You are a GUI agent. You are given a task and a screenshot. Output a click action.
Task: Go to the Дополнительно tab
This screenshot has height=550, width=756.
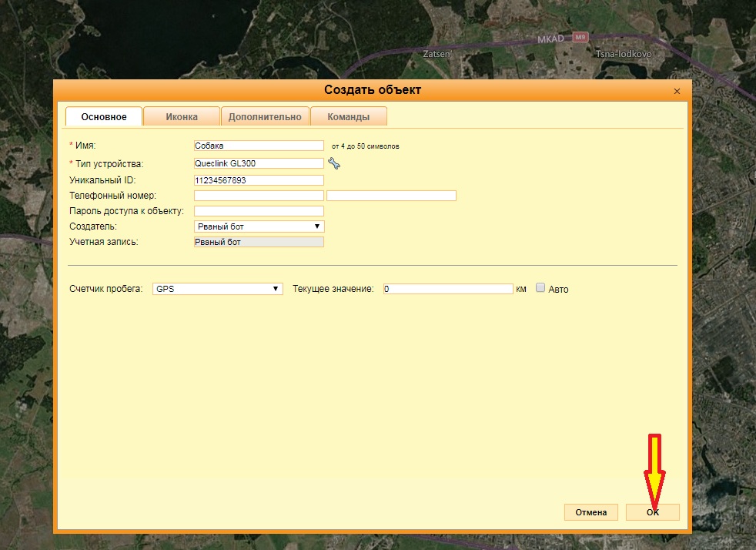(265, 117)
